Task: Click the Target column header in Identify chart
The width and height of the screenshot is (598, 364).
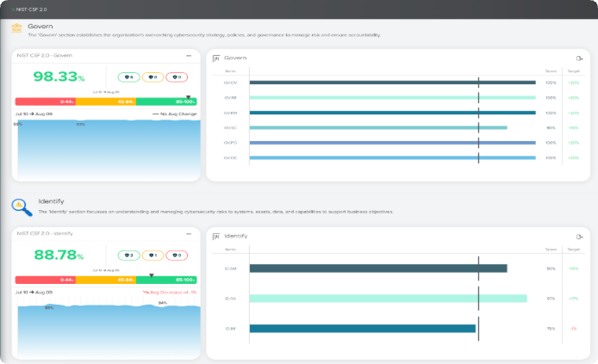Action: (x=573, y=250)
